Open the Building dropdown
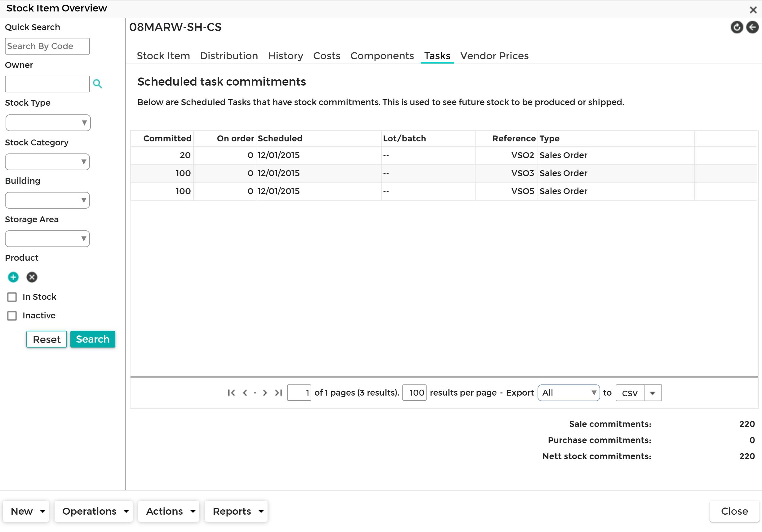The image size is (762, 532). click(47, 201)
